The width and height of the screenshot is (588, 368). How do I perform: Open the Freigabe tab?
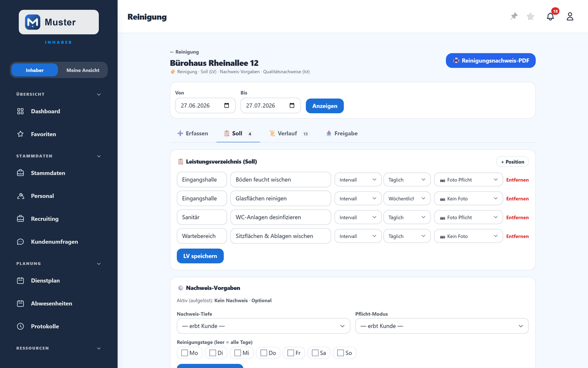click(x=342, y=133)
